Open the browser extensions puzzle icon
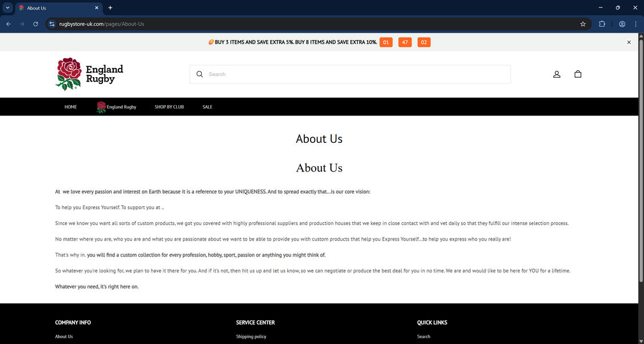The image size is (644, 344). 602,24
